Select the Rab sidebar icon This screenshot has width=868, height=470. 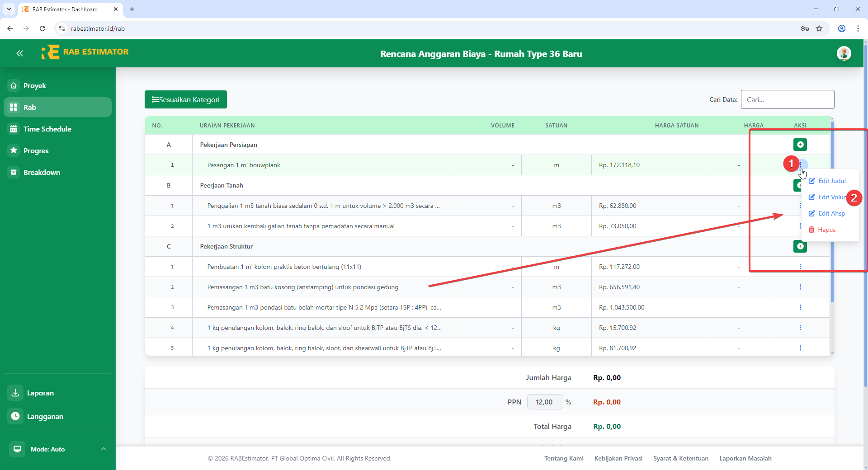coord(14,107)
